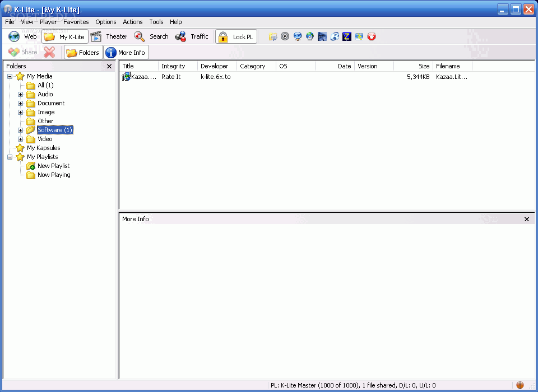Select the Other folder
Screen dimensions: 538x392
[x=45, y=121]
